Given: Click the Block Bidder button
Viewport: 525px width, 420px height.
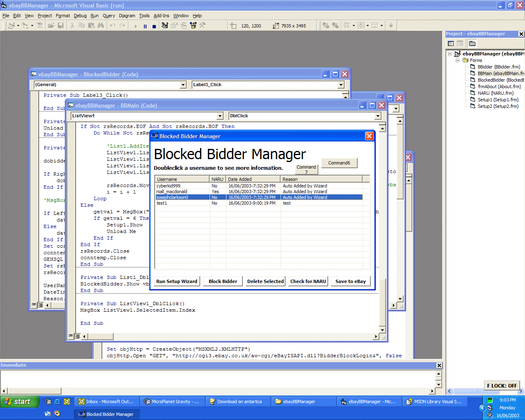Looking at the screenshot, I should point(223,281).
